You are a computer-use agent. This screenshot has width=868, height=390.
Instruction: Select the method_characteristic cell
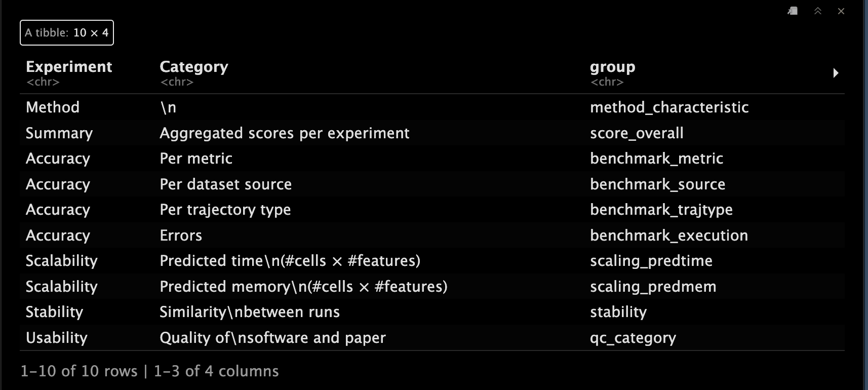[x=669, y=107]
